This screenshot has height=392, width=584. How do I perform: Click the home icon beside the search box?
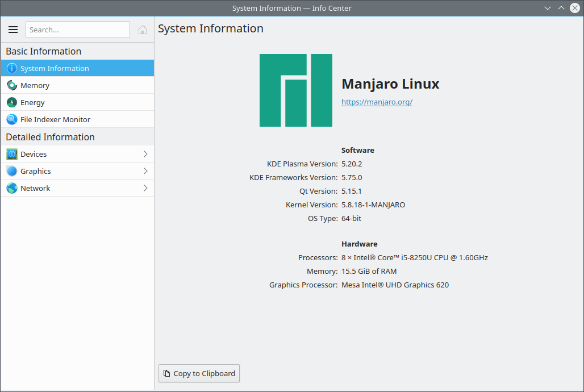[x=142, y=30]
